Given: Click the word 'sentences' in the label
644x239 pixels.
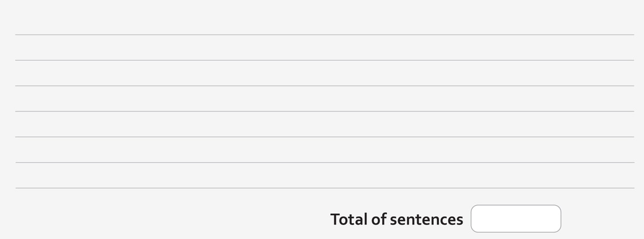Looking at the screenshot, I should (426, 219).
